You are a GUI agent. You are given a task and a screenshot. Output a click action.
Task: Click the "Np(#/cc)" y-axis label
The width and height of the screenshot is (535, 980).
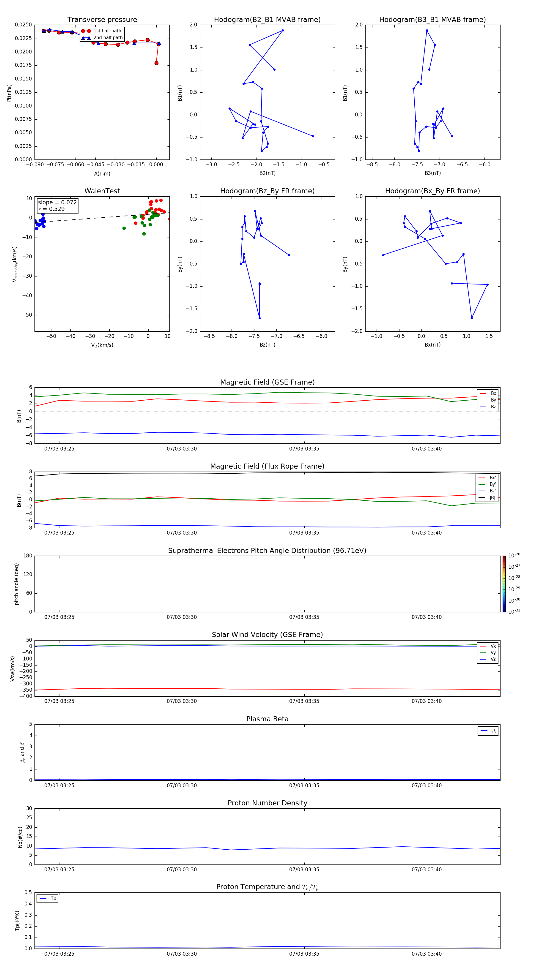click(20, 837)
